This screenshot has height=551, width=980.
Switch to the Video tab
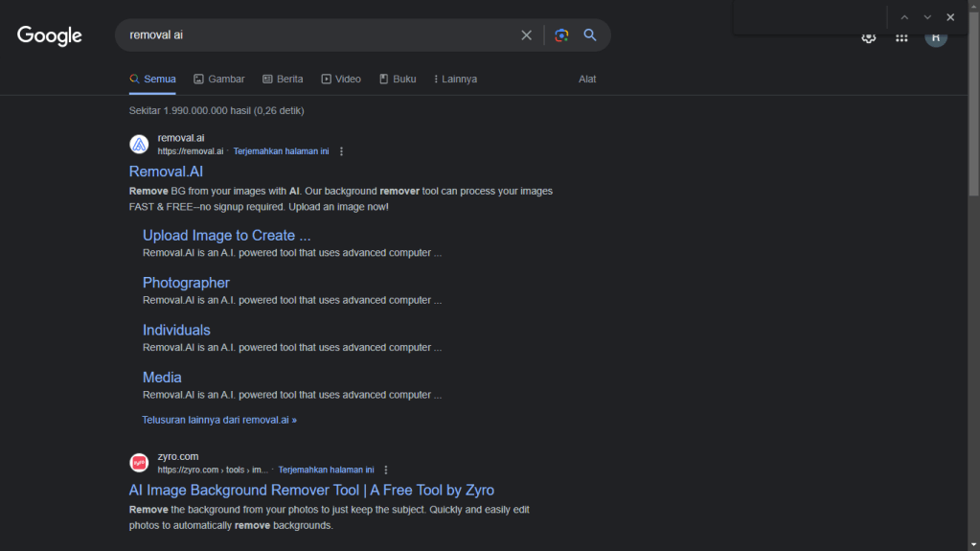coord(341,79)
